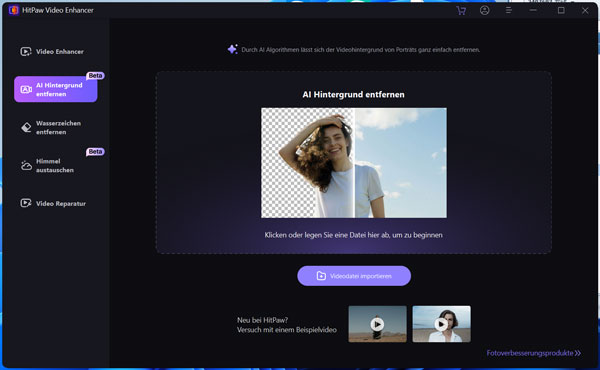The height and width of the screenshot is (370, 600).
Task: Click the Video Enhancer sidebar icon
Action: coord(26,51)
